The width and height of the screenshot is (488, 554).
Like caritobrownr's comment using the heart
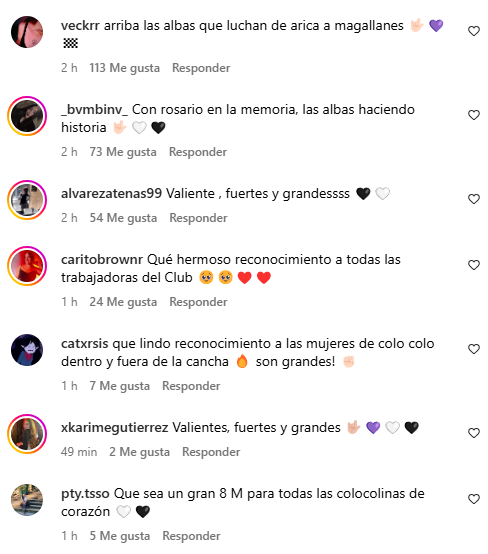tap(474, 265)
